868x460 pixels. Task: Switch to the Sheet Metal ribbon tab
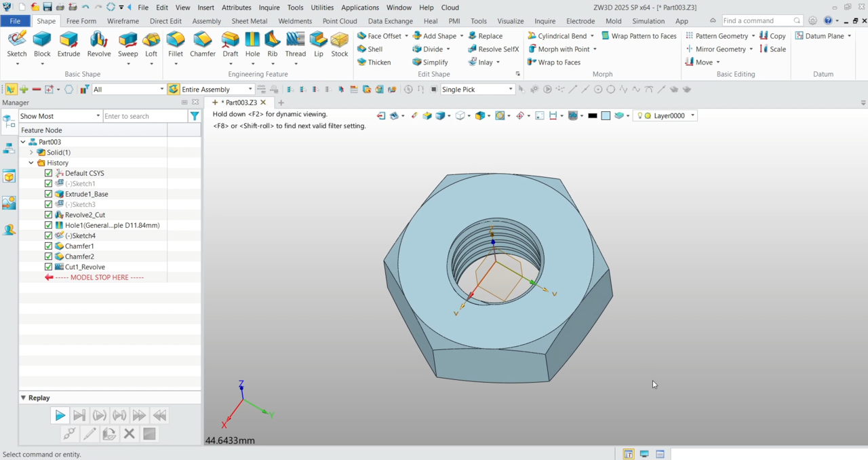(249, 21)
